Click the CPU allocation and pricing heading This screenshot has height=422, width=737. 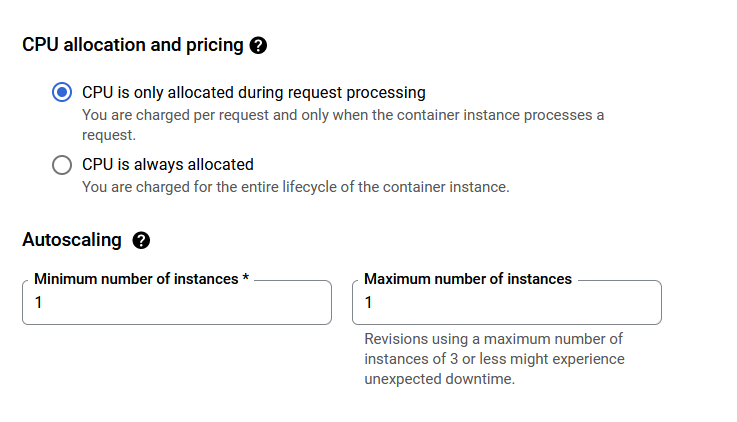133,45
